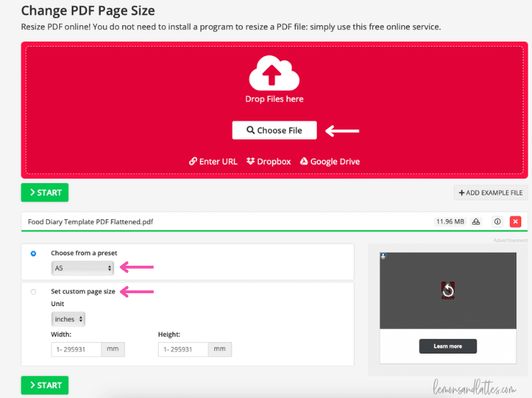Viewport: 532px width, 398px height.
Task: Open the inches unit dropdown
Action: pyautogui.click(x=68, y=319)
